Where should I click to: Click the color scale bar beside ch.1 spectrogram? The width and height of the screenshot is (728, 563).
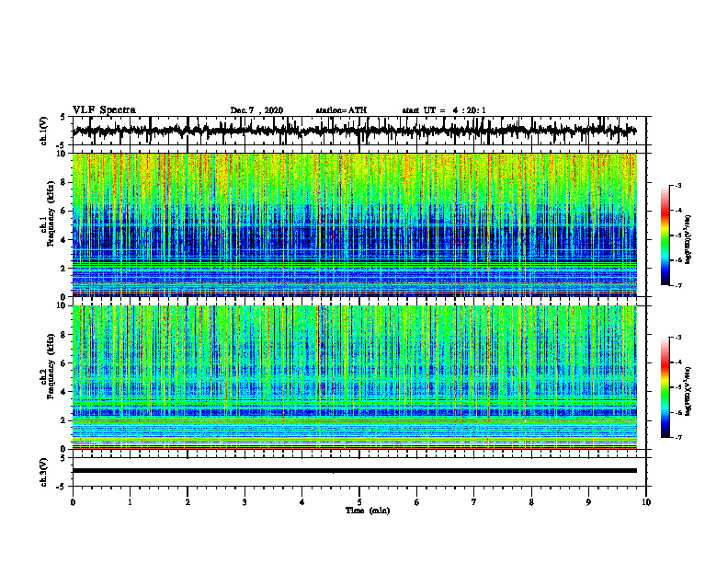[665, 236]
